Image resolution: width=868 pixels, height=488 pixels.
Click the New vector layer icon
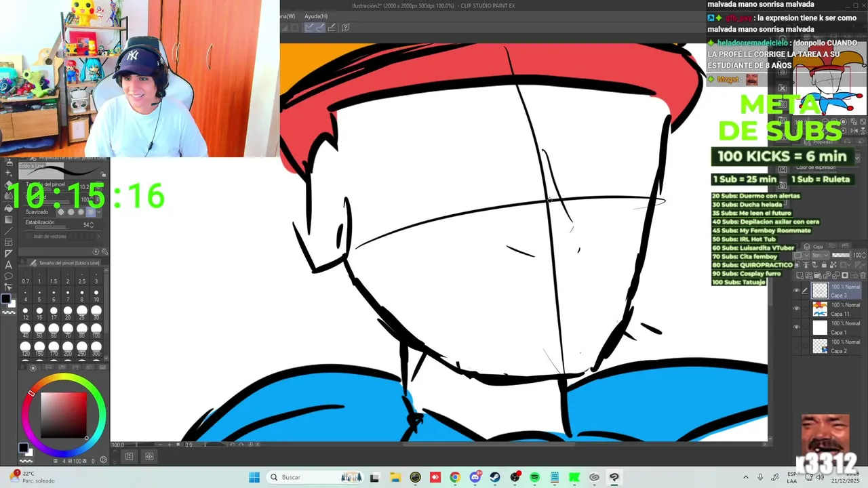809,275
